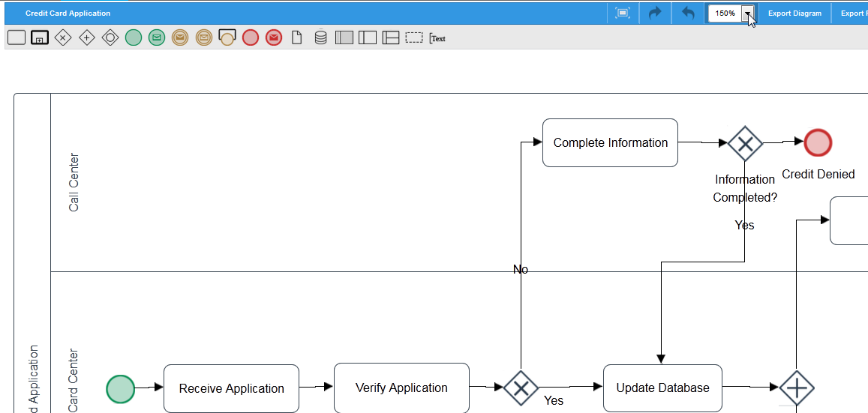Choose the Text annotation tool
Screen dimensions: 868x413
pos(437,38)
